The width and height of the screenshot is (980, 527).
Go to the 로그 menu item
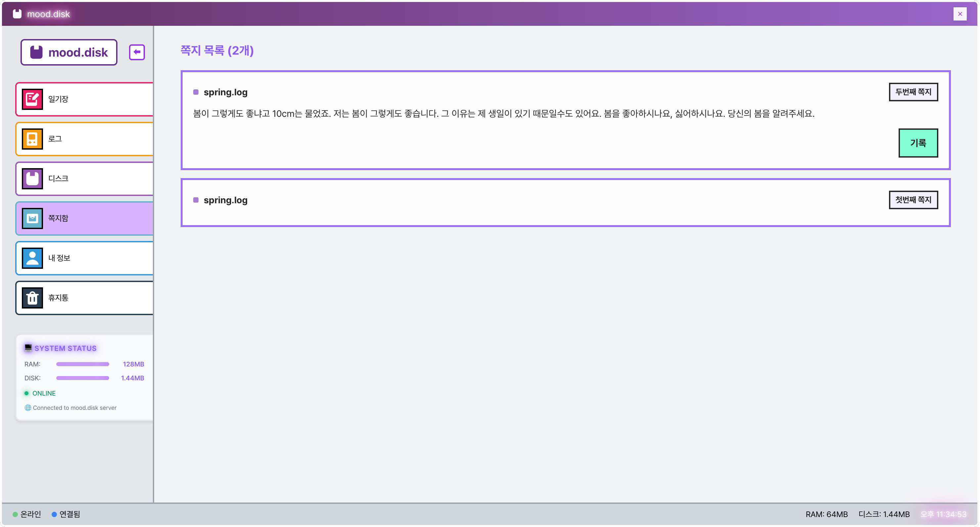point(84,139)
